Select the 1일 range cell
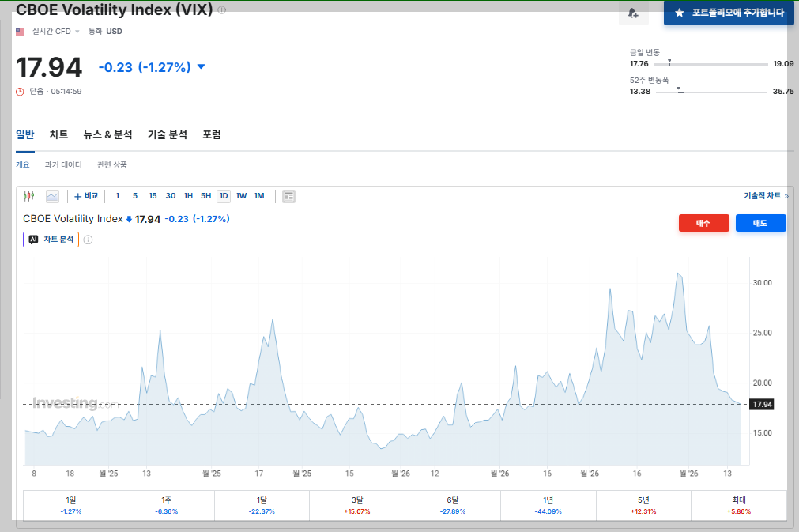This screenshot has height=532, width=799. tap(71, 505)
